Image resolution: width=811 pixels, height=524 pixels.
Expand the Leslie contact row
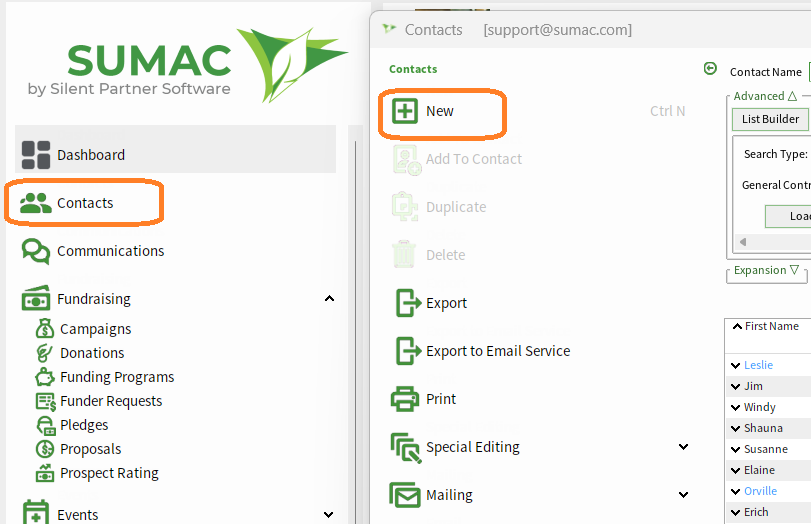(735, 366)
